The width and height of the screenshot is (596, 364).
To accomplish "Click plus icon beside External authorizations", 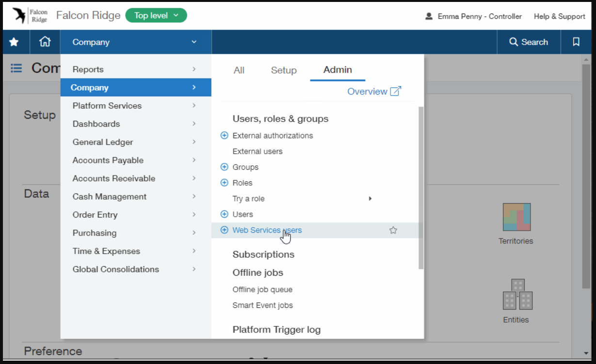I will [224, 136].
